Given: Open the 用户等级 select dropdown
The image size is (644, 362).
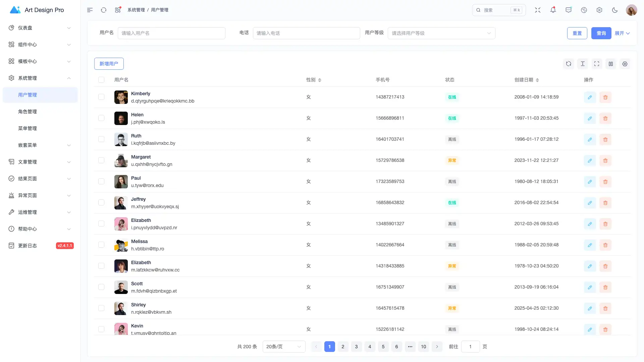Looking at the screenshot, I should pos(441,33).
